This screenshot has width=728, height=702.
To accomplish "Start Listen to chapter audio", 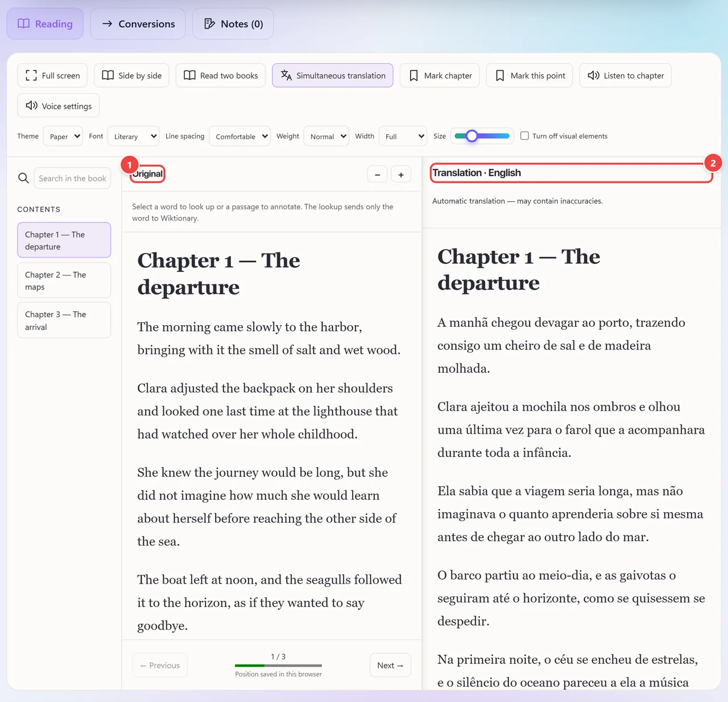I will tap(626, 76).
